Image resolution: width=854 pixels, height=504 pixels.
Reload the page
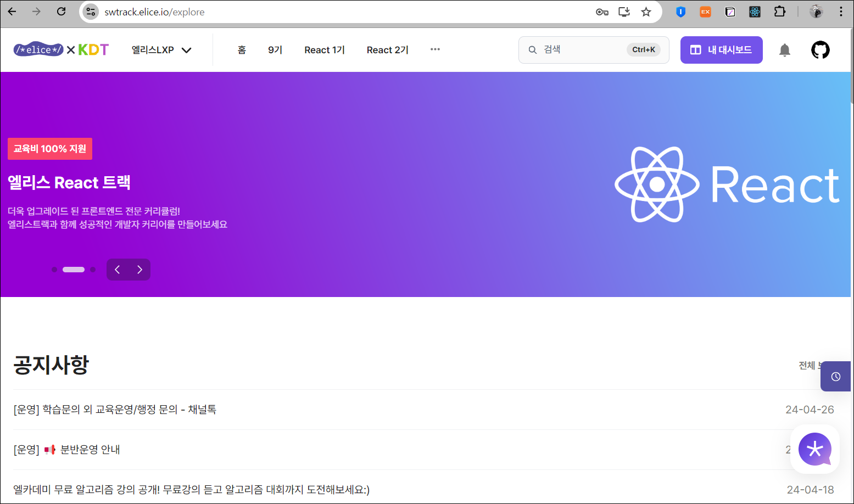point(62,12)
